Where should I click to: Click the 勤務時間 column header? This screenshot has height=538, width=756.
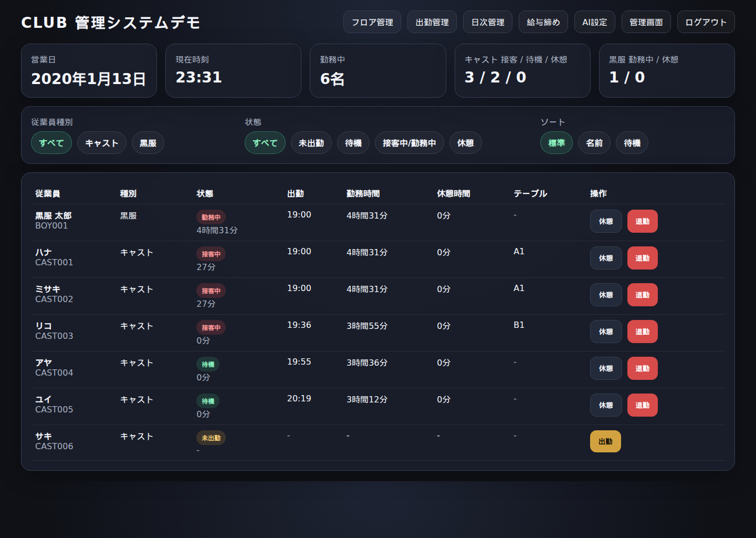coord(363,193)
